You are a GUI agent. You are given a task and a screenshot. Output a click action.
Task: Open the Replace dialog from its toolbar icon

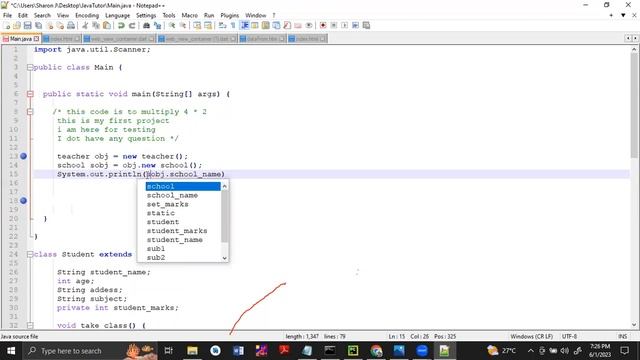(x=157, y=25)
